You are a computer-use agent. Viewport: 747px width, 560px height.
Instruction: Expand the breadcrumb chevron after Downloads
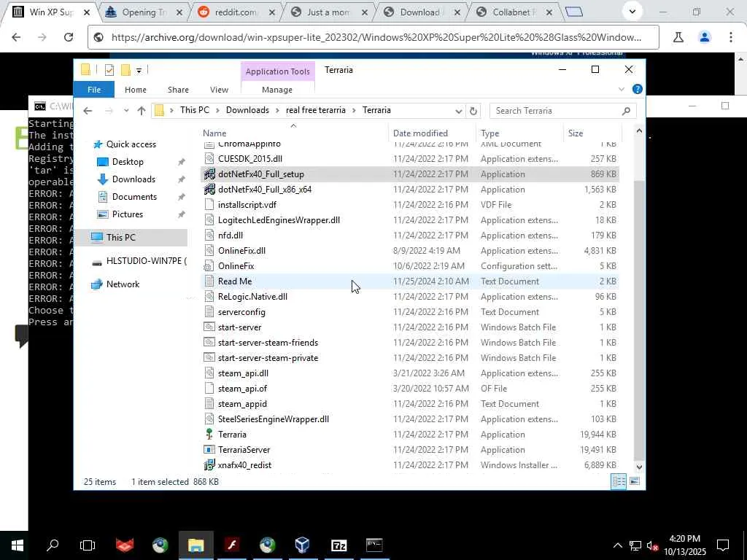point(277,111)
